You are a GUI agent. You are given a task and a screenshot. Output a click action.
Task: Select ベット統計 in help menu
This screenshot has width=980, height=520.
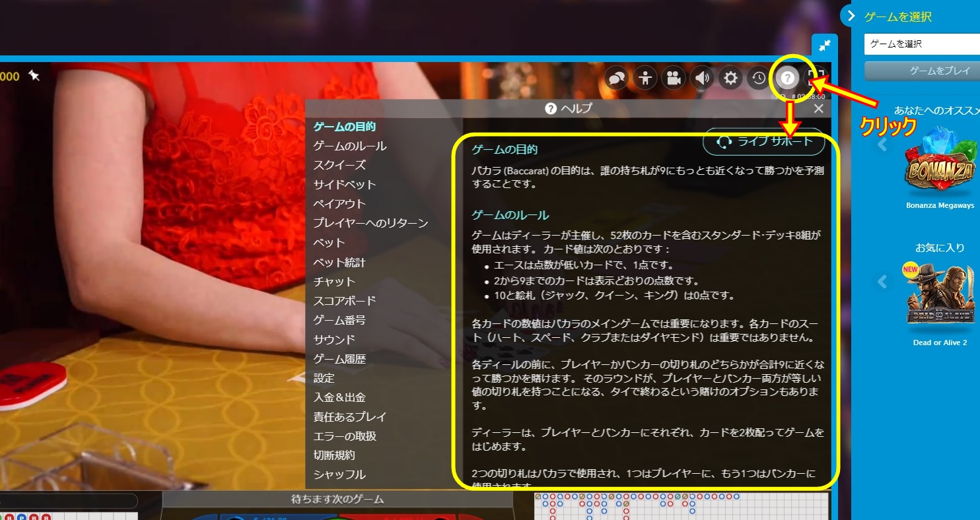(339, 262)
